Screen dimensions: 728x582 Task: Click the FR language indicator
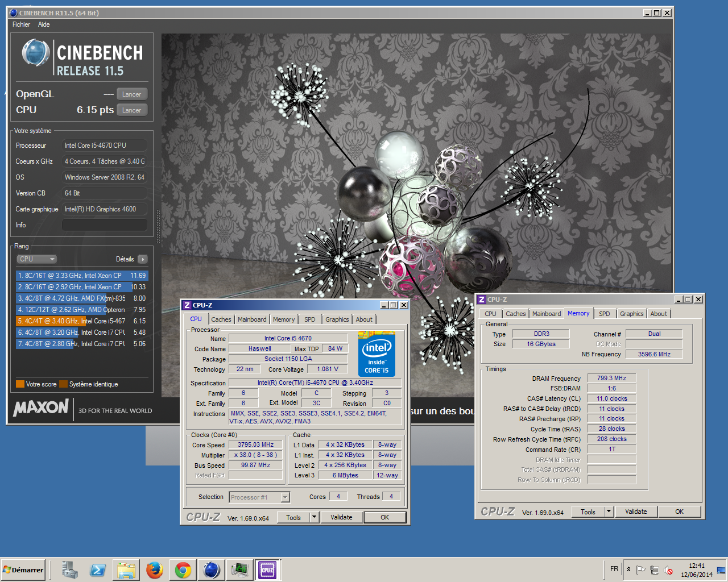click(x=614, y=569)
